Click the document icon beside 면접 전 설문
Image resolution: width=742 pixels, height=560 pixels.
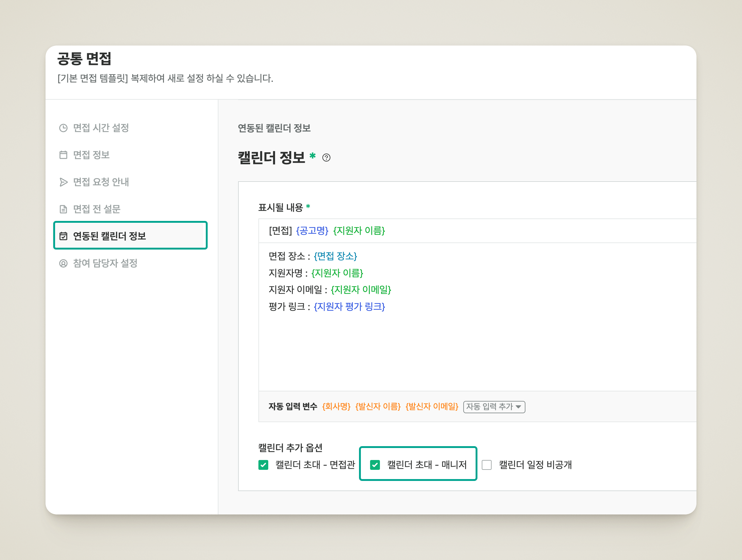coord(63,209)
